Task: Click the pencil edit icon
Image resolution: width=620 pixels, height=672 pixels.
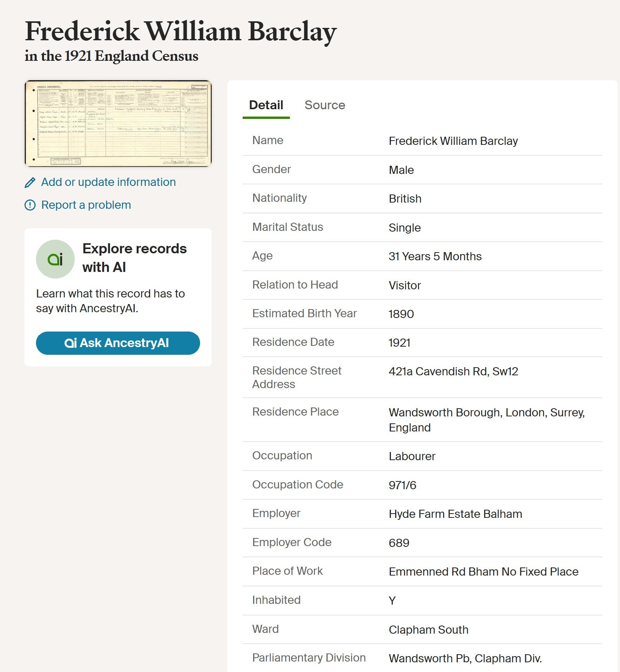Action: pos(30,182)
